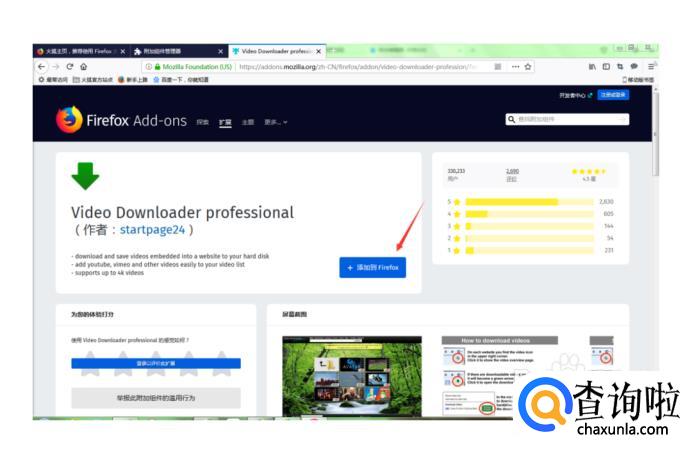The image size is (692, 460).
Task: Open the Themes nav item
Action: (248, 122)
